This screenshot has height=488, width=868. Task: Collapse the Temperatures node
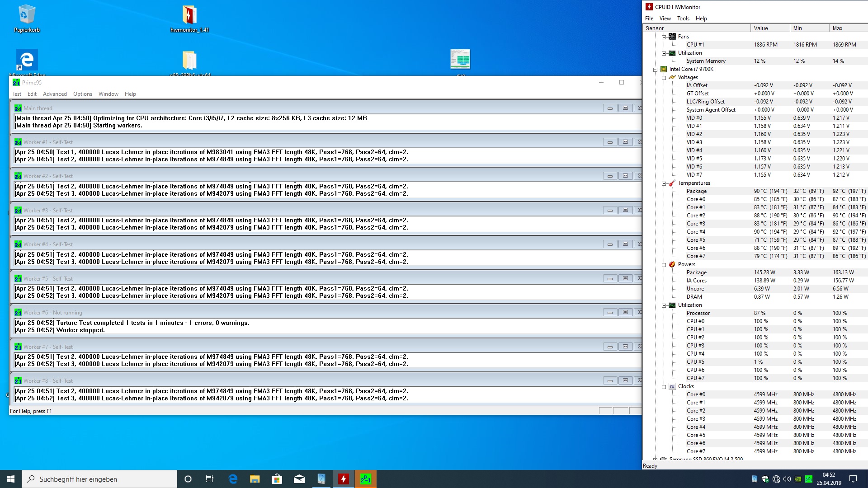[664, 183]
